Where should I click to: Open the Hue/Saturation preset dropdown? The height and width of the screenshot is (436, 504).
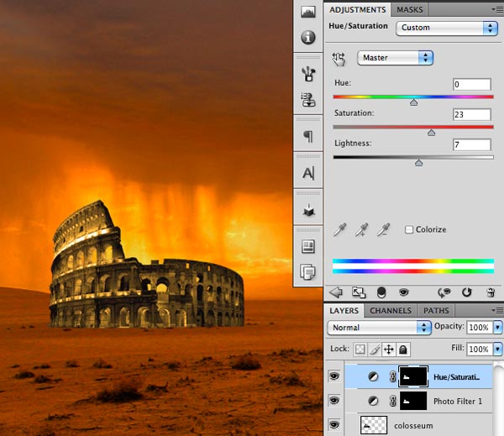(x=447, y=28)
